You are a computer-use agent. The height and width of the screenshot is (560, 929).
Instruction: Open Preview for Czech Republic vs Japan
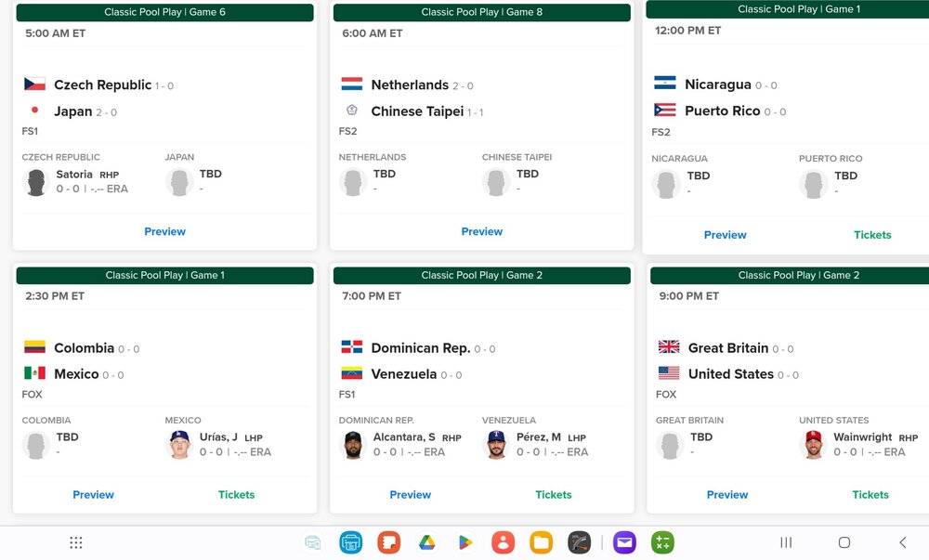(x=164, y=231)
